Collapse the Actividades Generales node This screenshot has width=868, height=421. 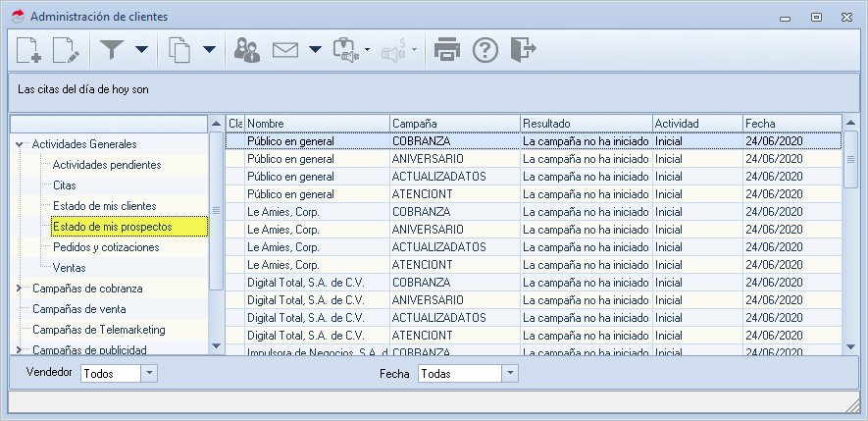(x=20, y=144)
